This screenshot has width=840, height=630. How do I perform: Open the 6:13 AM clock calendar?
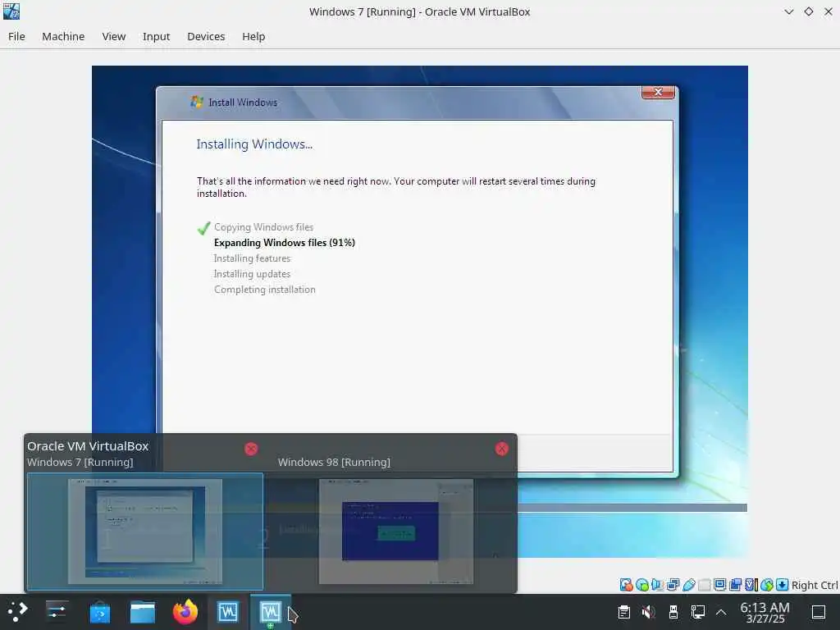click(765, 612)
